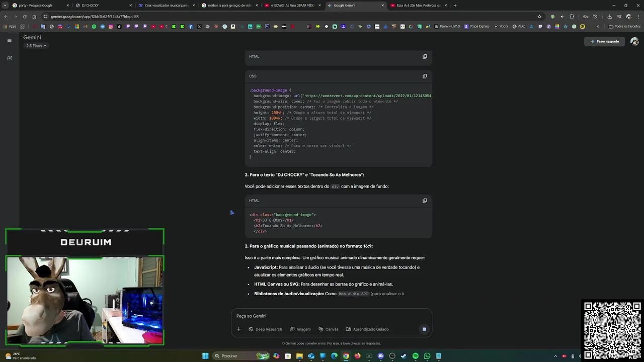This screenshot has height=362, width=644.
Task: Select Aprendizado Guiado option
Action: 367,329
